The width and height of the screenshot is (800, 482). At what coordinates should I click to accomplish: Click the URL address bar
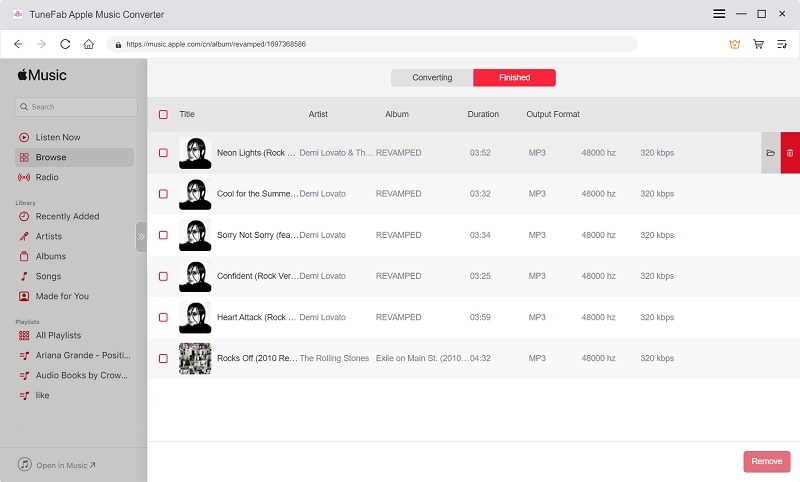click(370, 44)
